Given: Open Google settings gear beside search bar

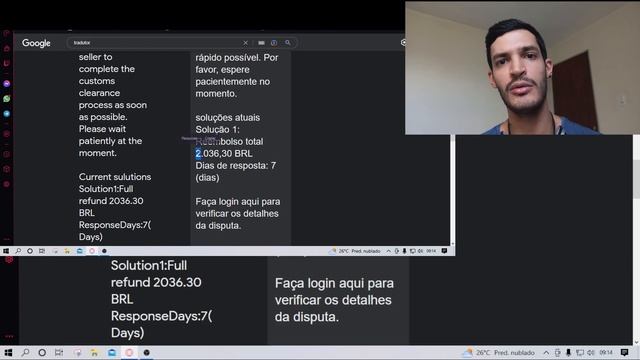Looking at the screenshot, I should click(403, 42).
